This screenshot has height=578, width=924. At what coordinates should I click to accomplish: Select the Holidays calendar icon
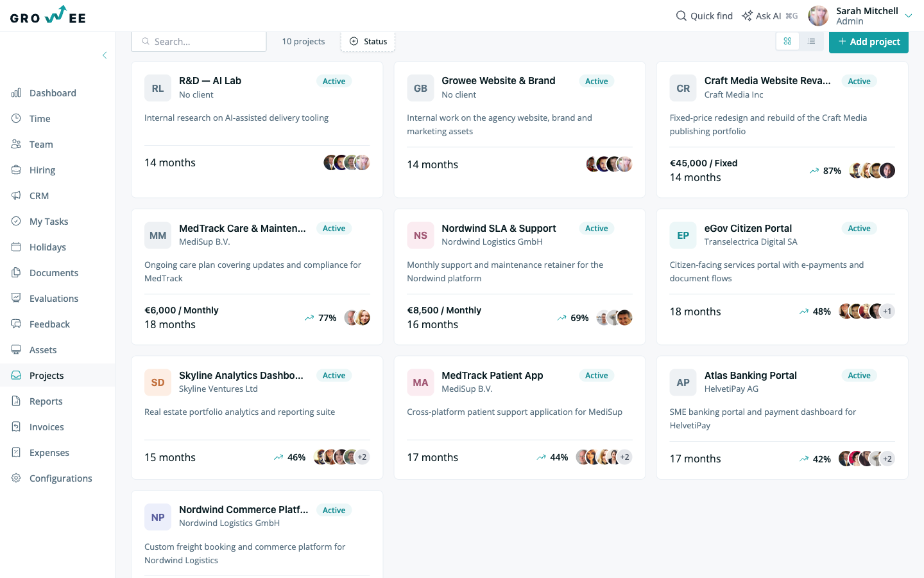pyautogui.click(x=16, y=247)
